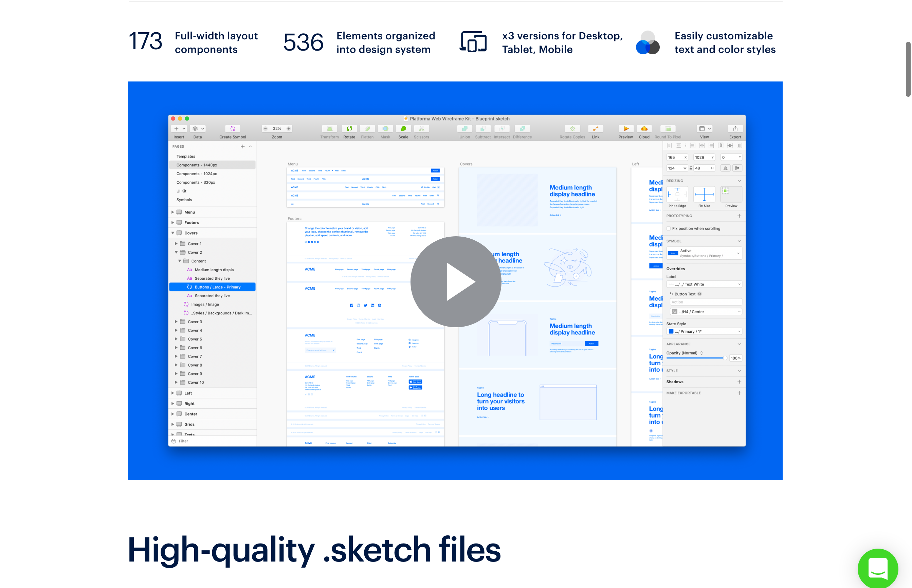Click the Cloud toolbar icon
Image resolution: width=912 pixels, height=588 pixels.
(x=644, y=129)
